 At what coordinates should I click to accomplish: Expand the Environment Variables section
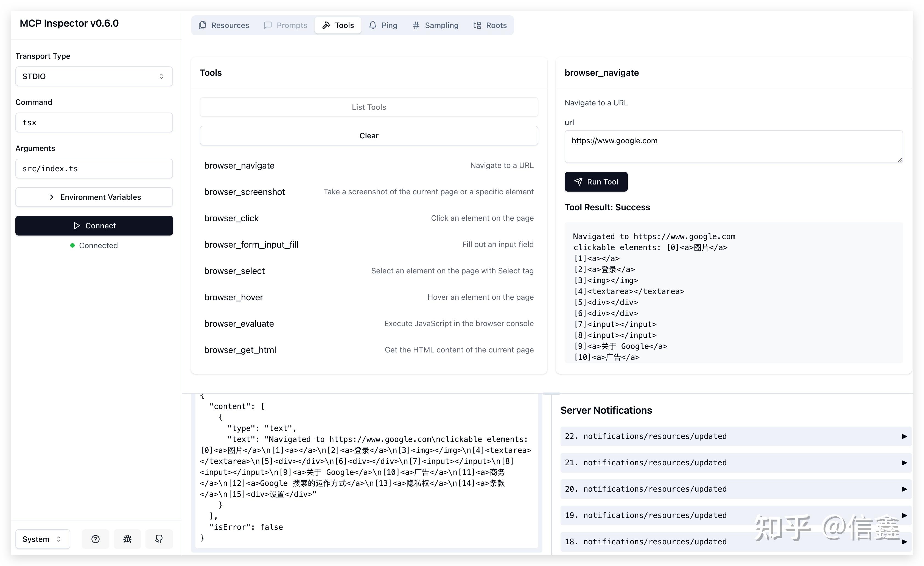point(94,197)
